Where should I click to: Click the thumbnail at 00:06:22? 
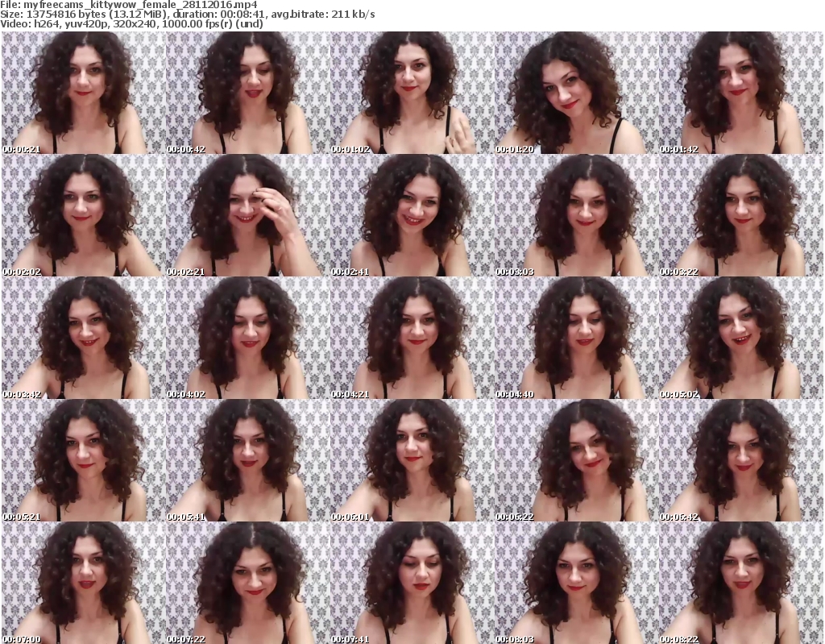[575, 460]
